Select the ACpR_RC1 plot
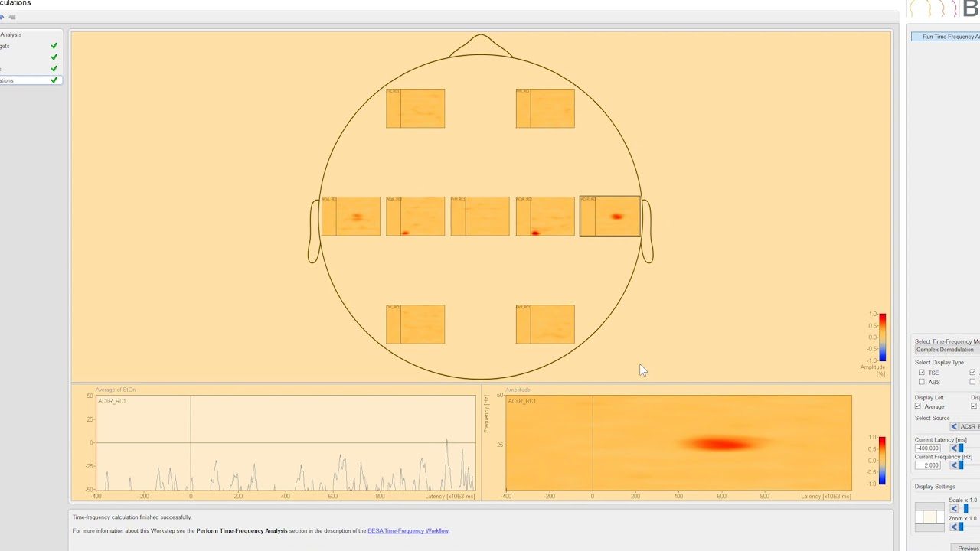The image size is (980, 551). (545, 217)
